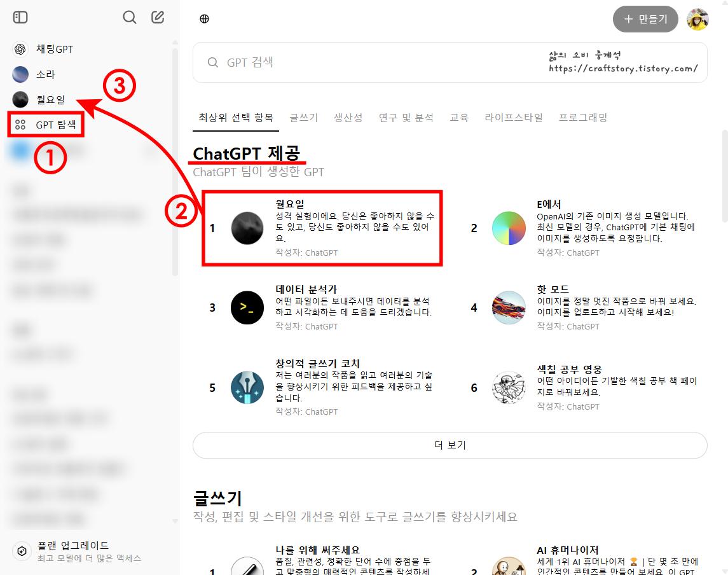Click the 플랜 업그레이드 text
Screen dimensions: 728x575
[73, 545]
